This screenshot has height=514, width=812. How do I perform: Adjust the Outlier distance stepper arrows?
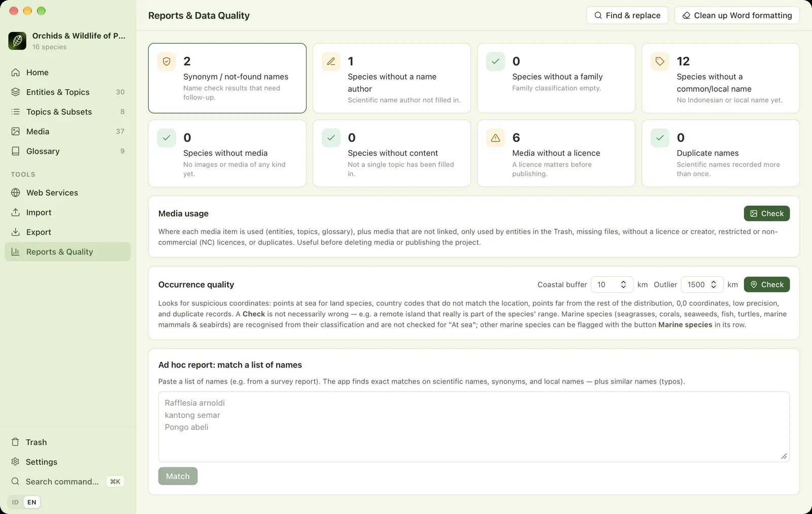[x=714, y=285]
